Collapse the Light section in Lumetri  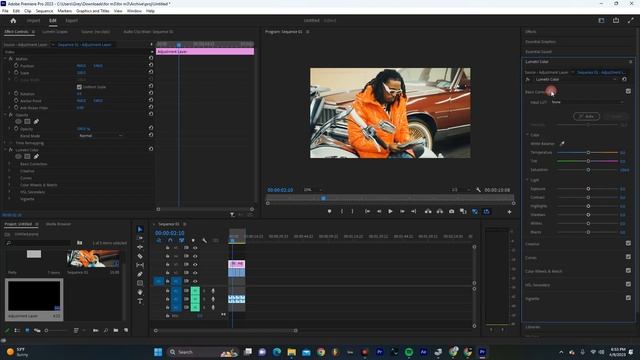point(527,180)
